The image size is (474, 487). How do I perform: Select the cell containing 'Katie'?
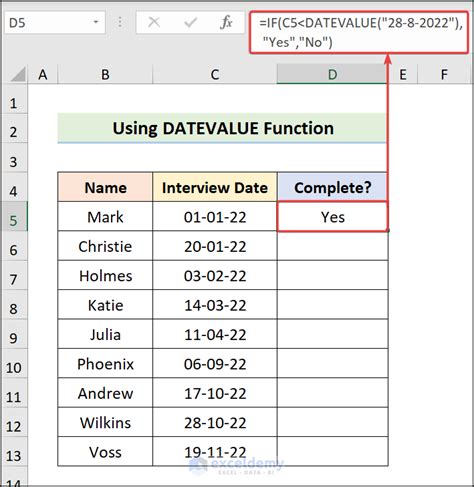105,305
